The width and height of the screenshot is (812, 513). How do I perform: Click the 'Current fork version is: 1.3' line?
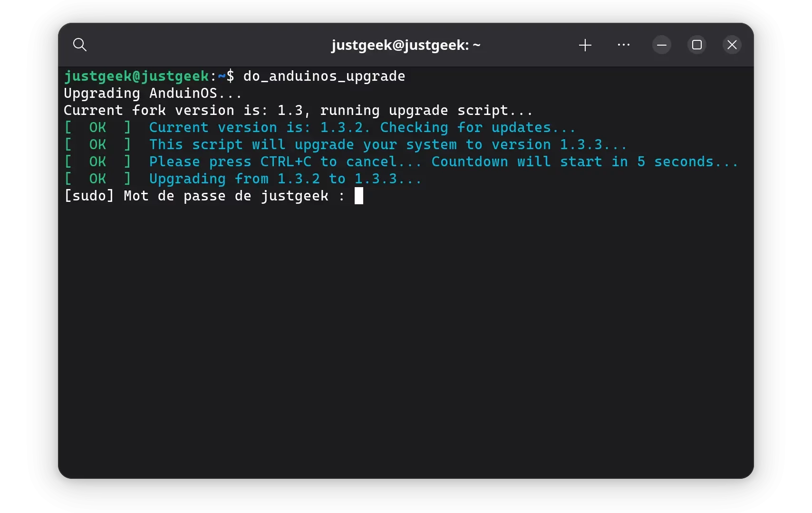pos(298,111)
